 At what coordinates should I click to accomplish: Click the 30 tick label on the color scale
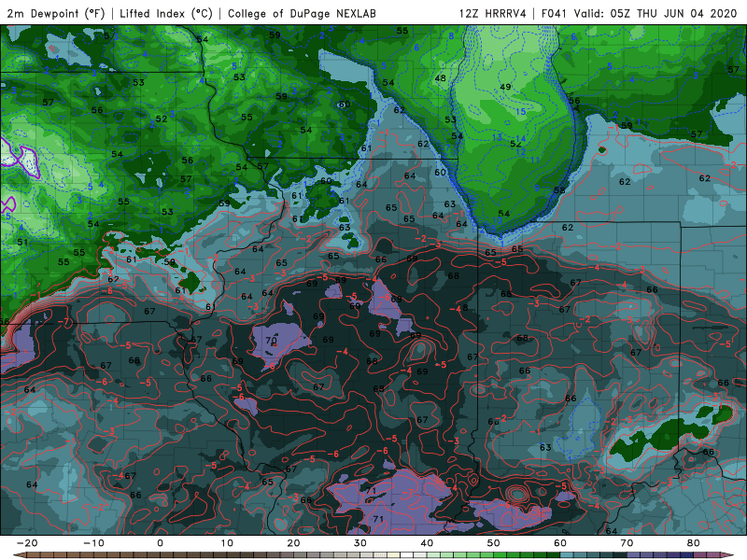[360, 543]
